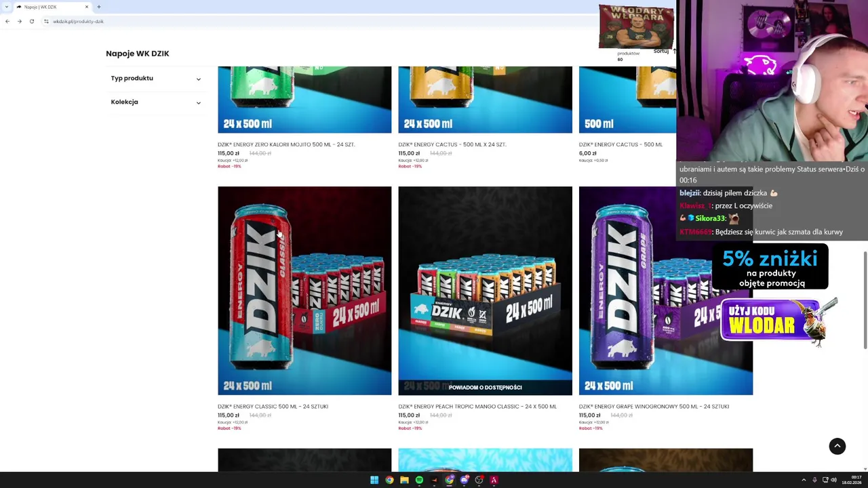Open the Dzik Energy Grape product image
This screenshot has width=868, height=488.
pos(666,291)
